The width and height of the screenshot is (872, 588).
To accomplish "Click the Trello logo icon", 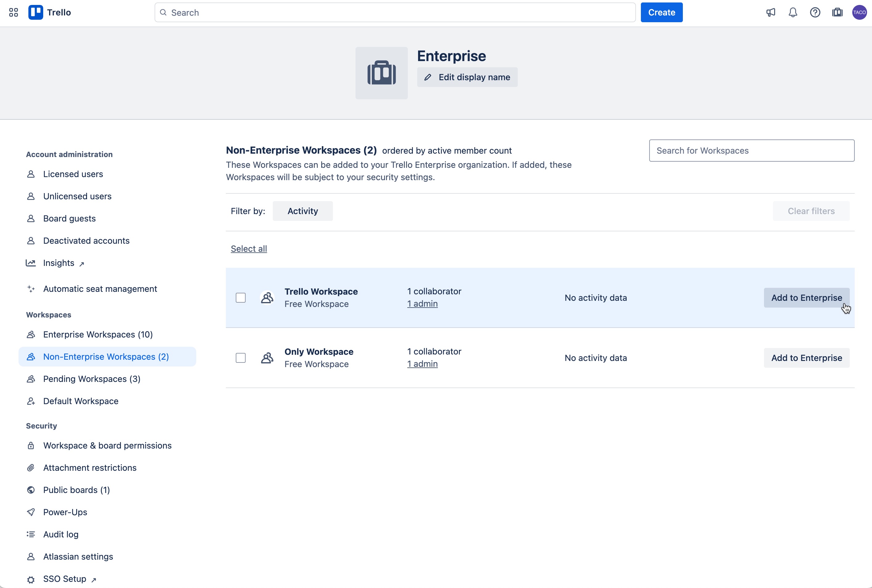I will (35, 12).
